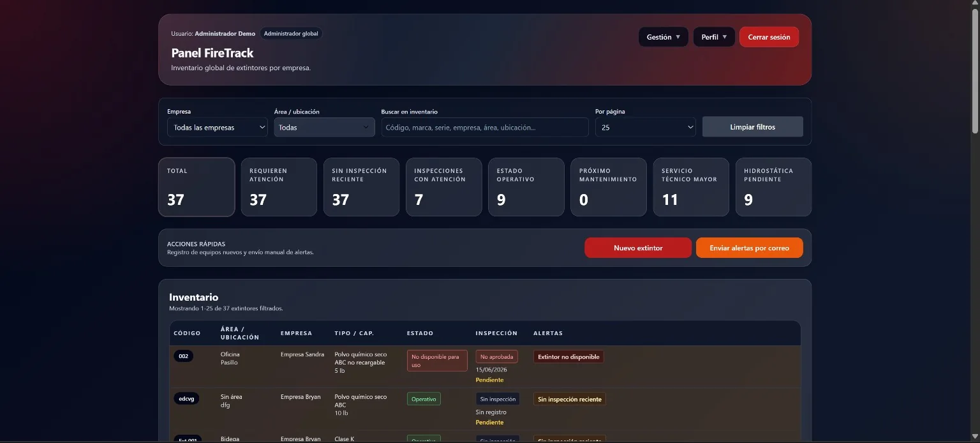The image size is (980, 443).
Task: Select the Próximo mantenimiento stat card
Action: [x=609, y=187]
